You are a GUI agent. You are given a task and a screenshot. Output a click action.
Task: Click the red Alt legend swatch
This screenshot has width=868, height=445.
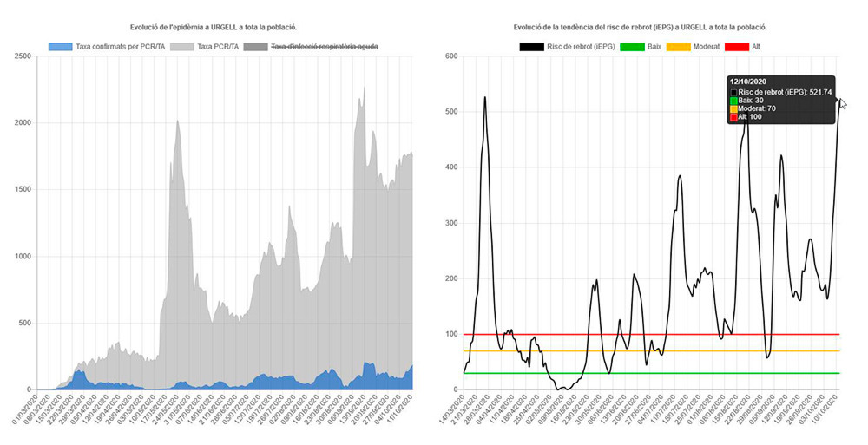point(738,46)
